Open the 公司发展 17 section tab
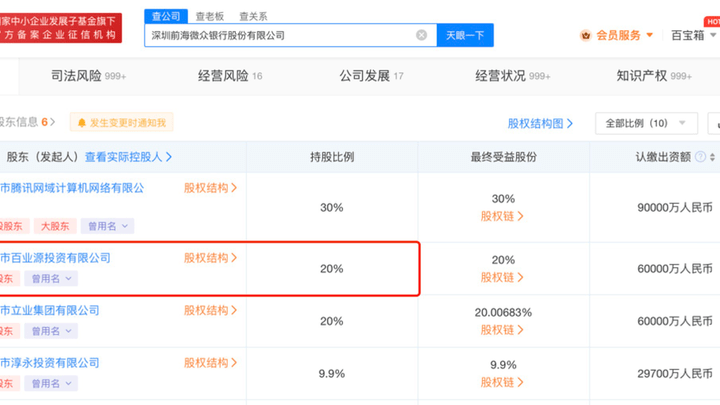The height and width of the screenshot is (405, 720). 371,76
